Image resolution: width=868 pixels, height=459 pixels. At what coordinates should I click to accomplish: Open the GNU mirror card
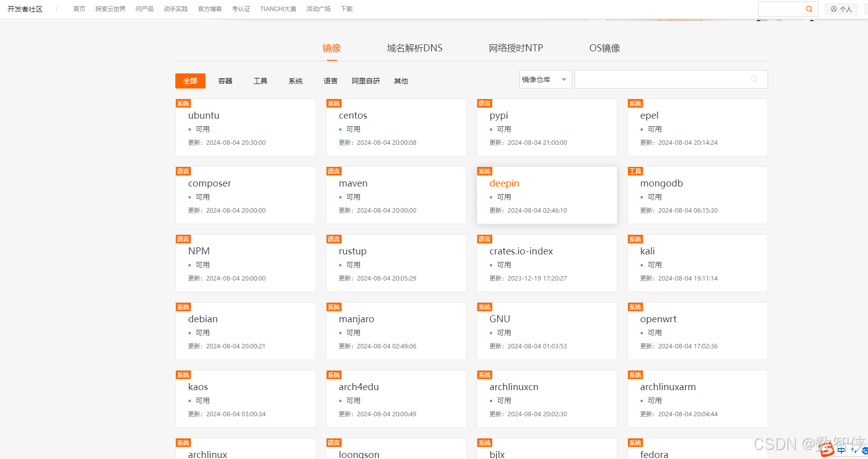click(x=547, y=331)
